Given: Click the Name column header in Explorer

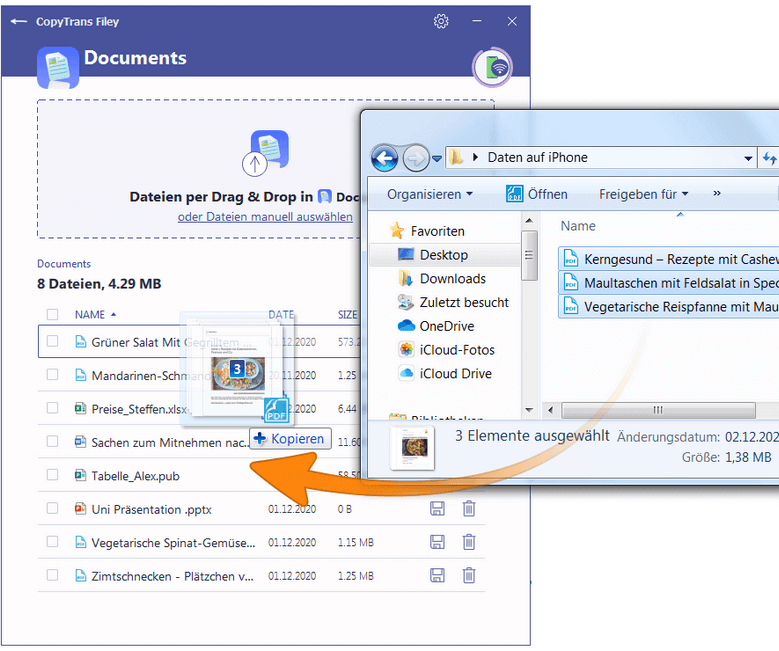Looking at the screenshot, I should (x=578, y=226).
